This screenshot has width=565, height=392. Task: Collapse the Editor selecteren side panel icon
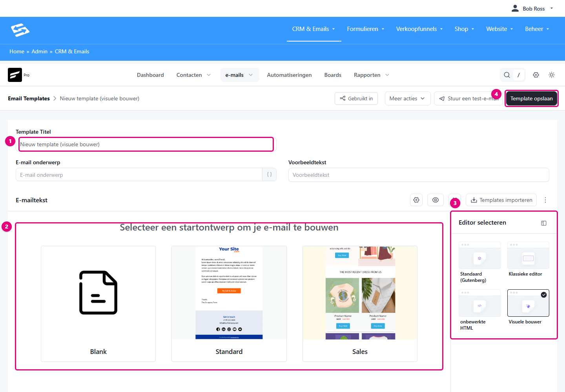tap(544, 223)
